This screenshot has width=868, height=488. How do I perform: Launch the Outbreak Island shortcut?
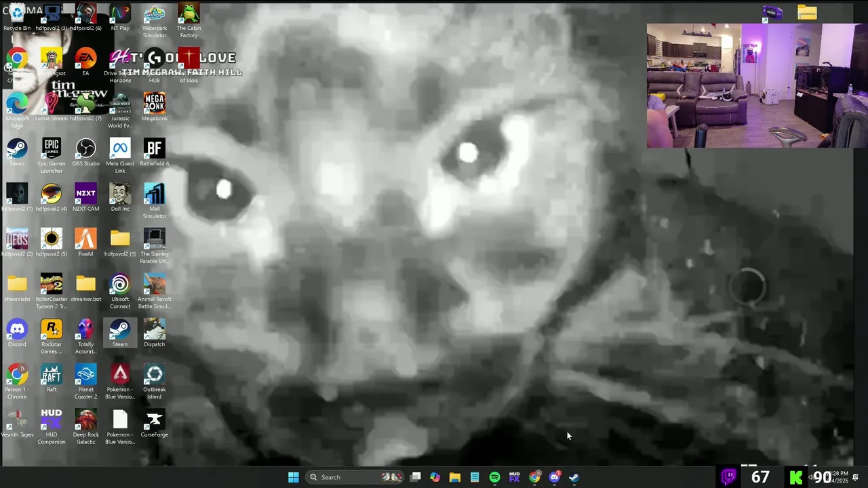pyautogui.click(x=155, y=382)
